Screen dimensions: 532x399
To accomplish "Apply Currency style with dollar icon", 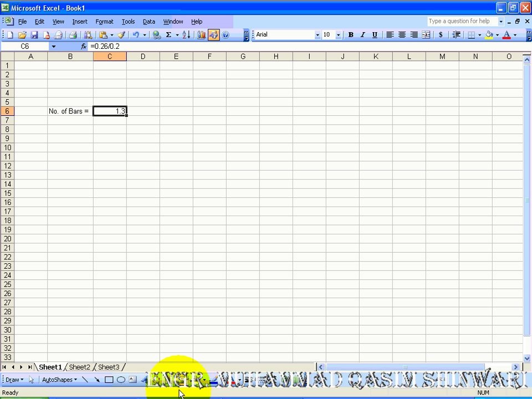I will pyautogui.click(x=441, y=34).
